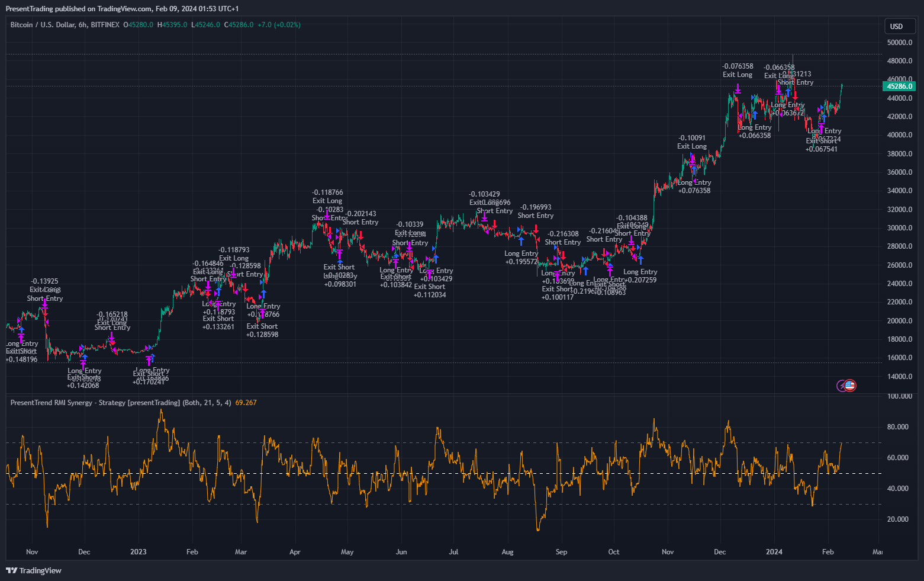Click the H45395.0 high value
924x581 pixels.
tap(172, 25)
